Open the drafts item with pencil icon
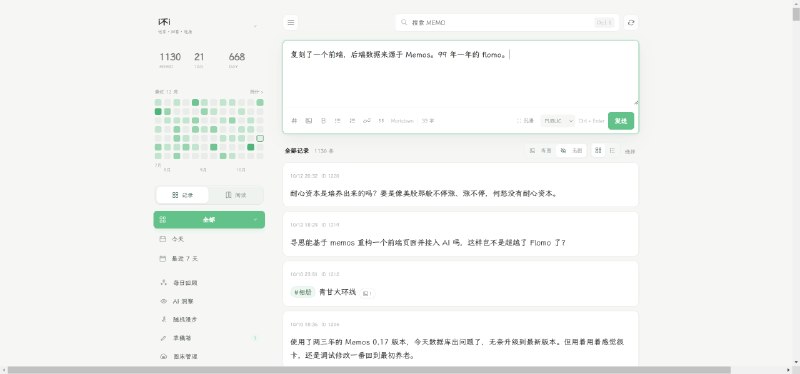The height and width of the screenshot is (374, 800). point(209,338)
